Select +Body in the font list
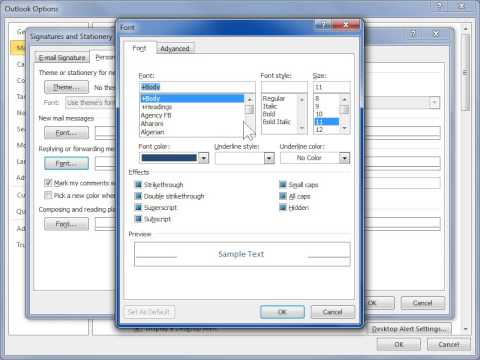The width and height of the screenshot is (480, 360). [x=192, y=98]
